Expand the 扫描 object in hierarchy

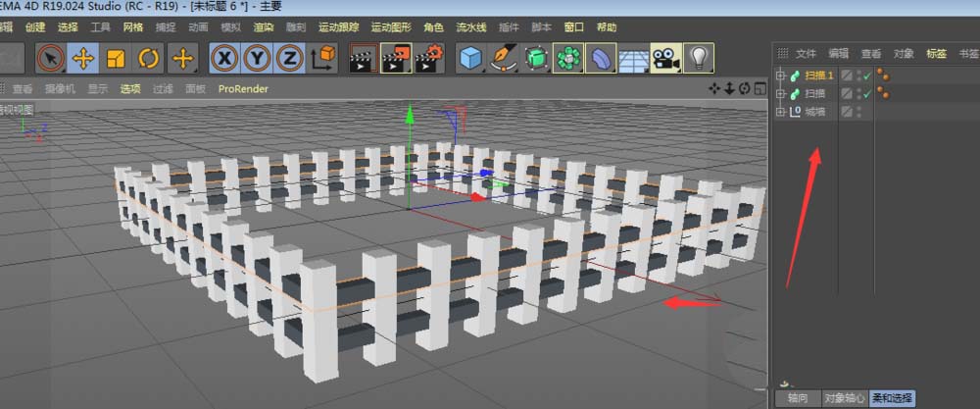pyautogui.click(x=780, y=94)
